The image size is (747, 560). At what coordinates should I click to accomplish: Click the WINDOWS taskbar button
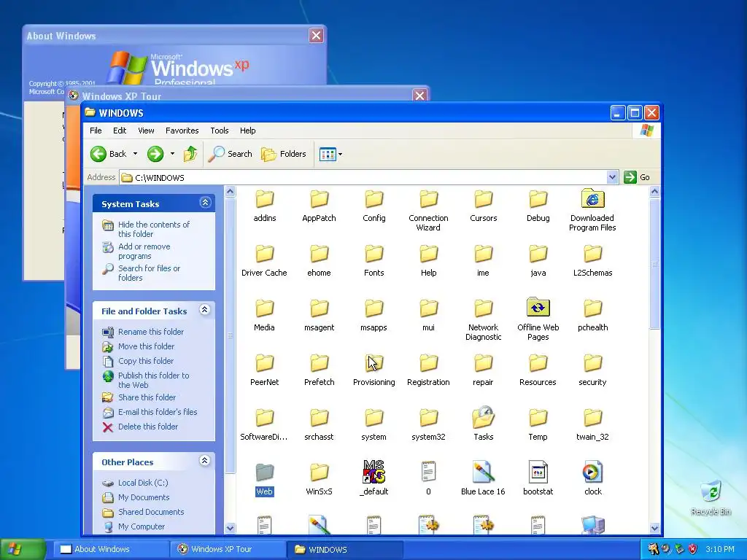pos(345,549)
